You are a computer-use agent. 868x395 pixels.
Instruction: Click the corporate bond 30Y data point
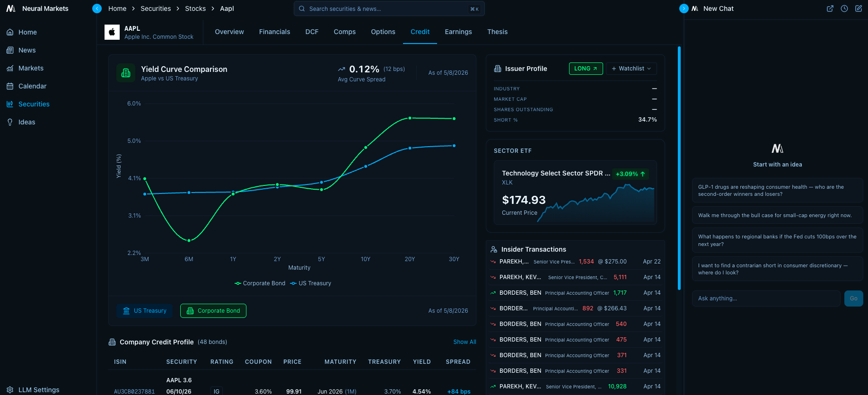point(454,119)
